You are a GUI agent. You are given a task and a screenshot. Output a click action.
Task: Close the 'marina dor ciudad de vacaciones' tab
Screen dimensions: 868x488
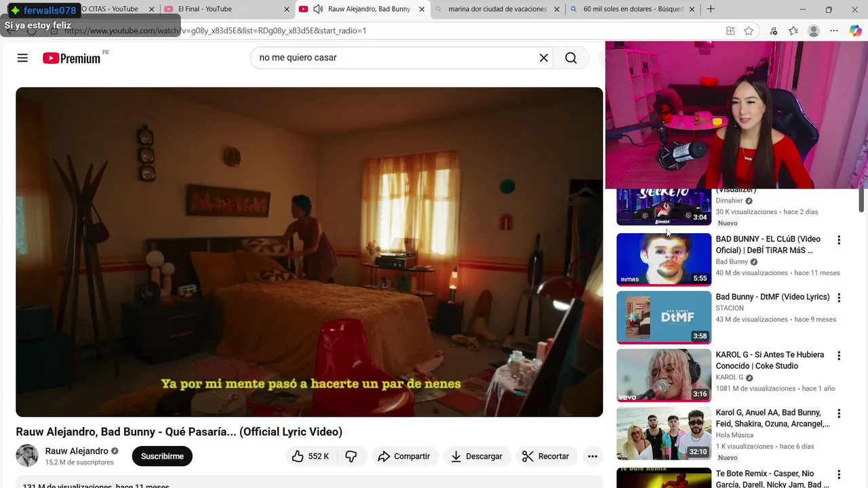coord(557,9)
